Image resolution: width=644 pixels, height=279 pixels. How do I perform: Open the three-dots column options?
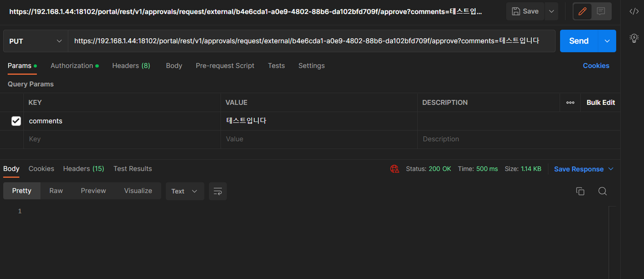click(570, 102)
